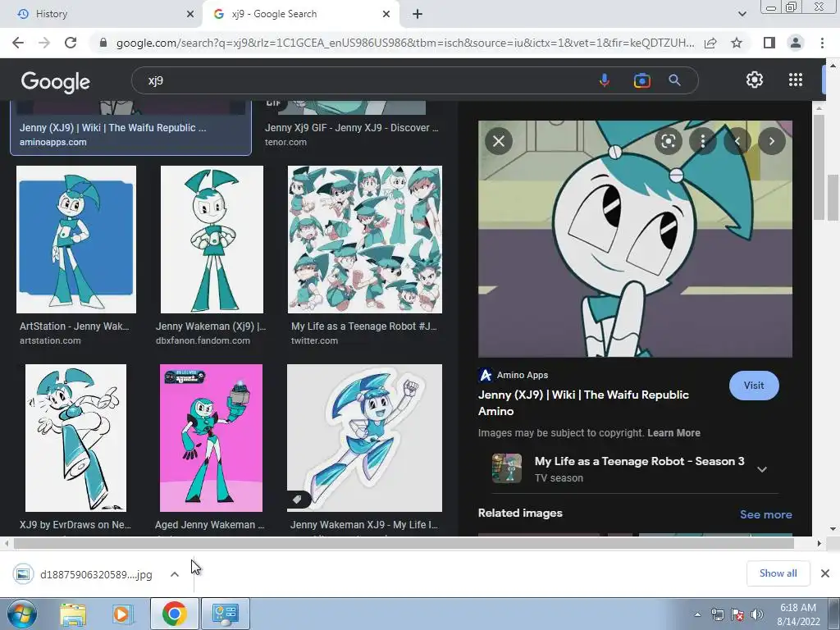Screen dimensions: 840x630
Task: Show previous image in preview
Action: [x=737, y=141]
